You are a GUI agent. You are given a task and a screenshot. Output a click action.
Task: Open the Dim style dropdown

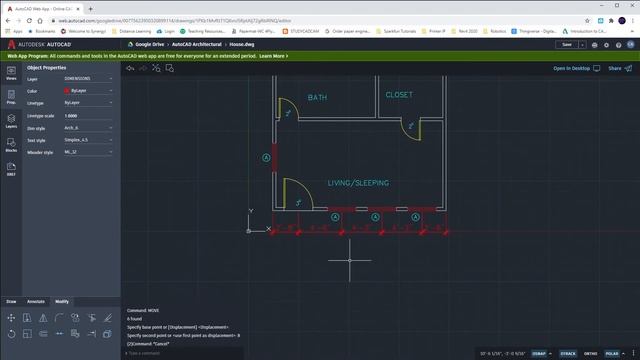point(88,128)
